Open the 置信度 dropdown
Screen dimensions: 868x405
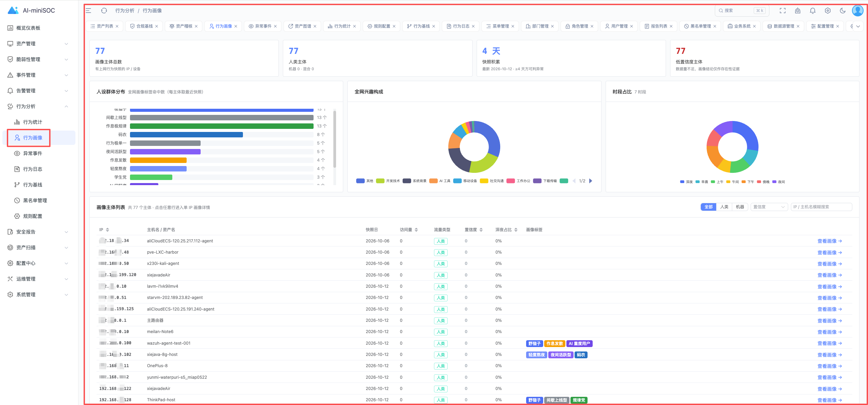(x=769, y=207)
